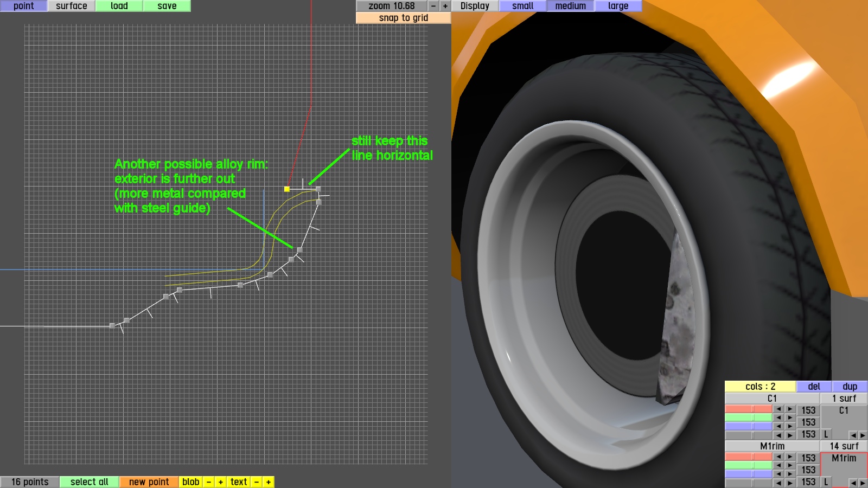Nudge M1rim grey slider right arrow
Screen dimensions: 868x488
pyautogui.click(x=790, y=483)
